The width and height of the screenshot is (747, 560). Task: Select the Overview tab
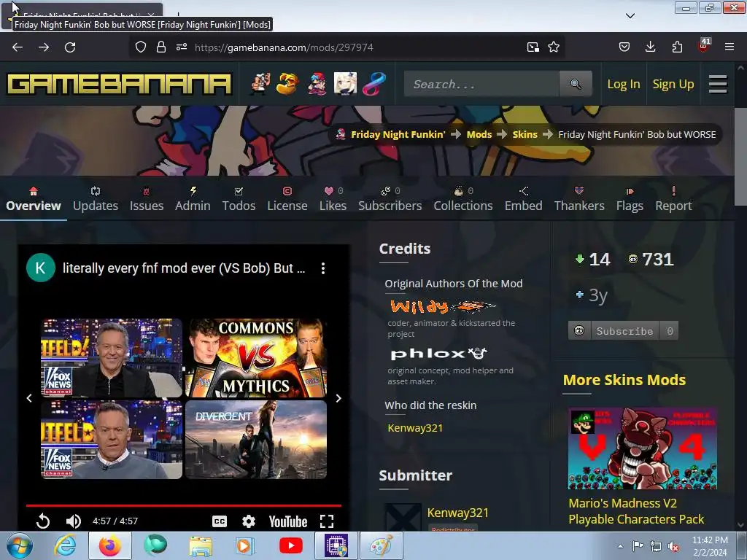click(x=34, y=199)
